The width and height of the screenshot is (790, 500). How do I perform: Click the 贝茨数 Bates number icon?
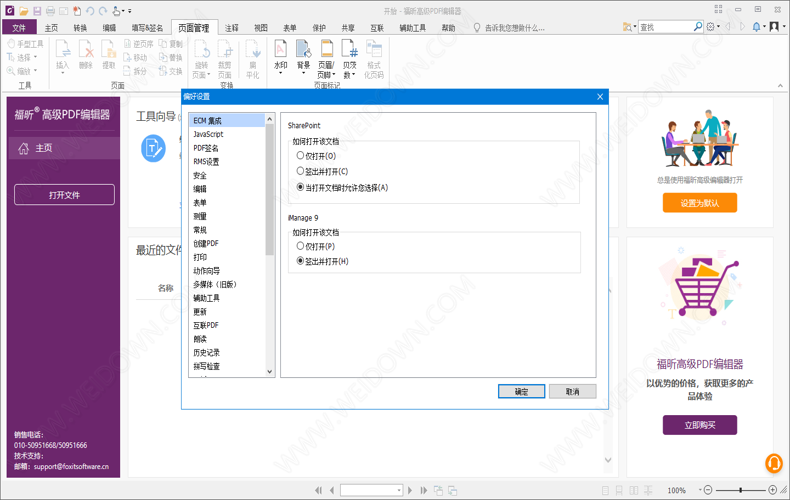tap(350, 49)
